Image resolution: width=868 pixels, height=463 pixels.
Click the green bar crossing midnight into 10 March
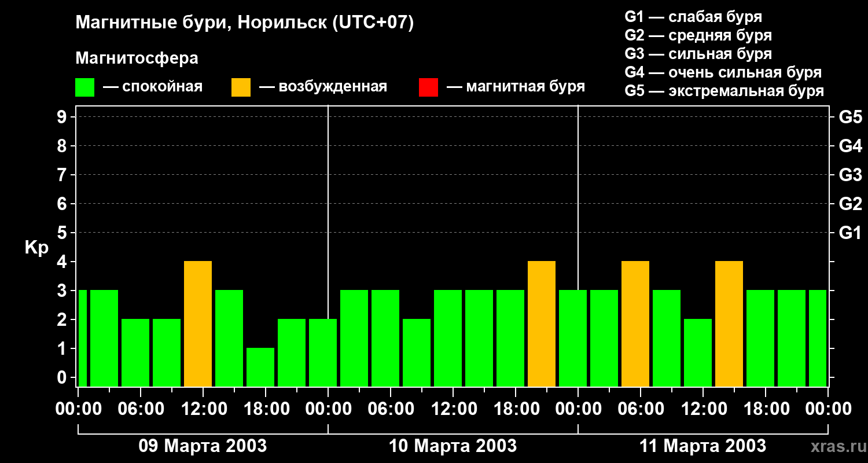tap(323, 353)
